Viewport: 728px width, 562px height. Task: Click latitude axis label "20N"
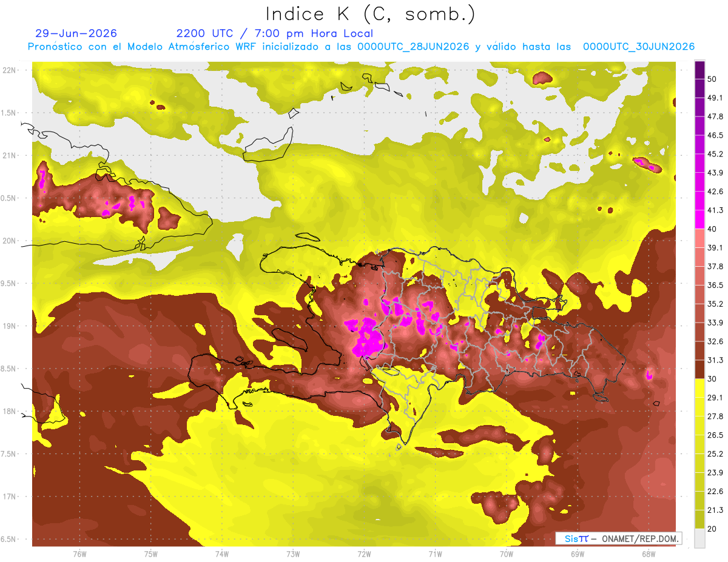10,241
